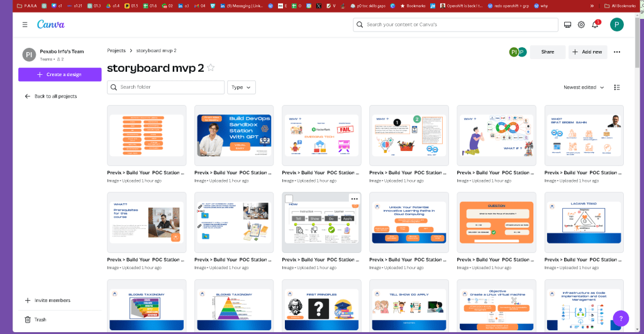Open the starred Bookmarks bookmark

413,6
